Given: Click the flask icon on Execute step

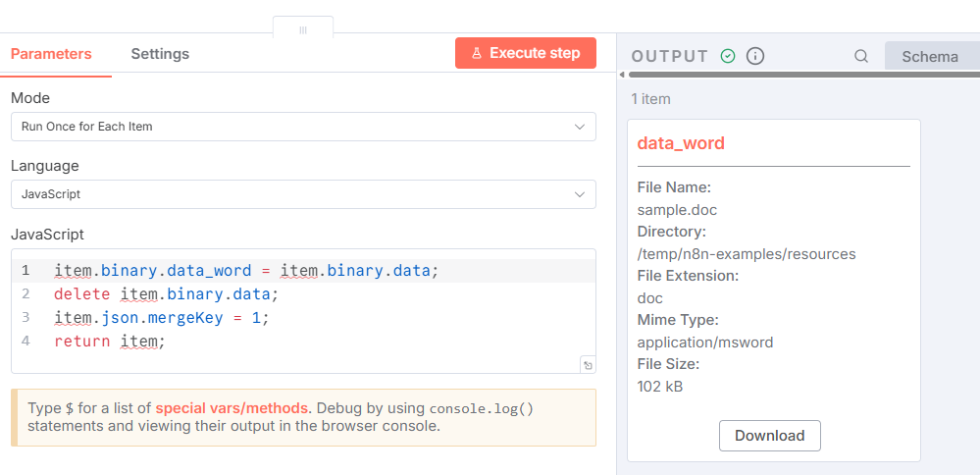Looking at the screenshot, I should pyautogui.click(x=477, y=54).
